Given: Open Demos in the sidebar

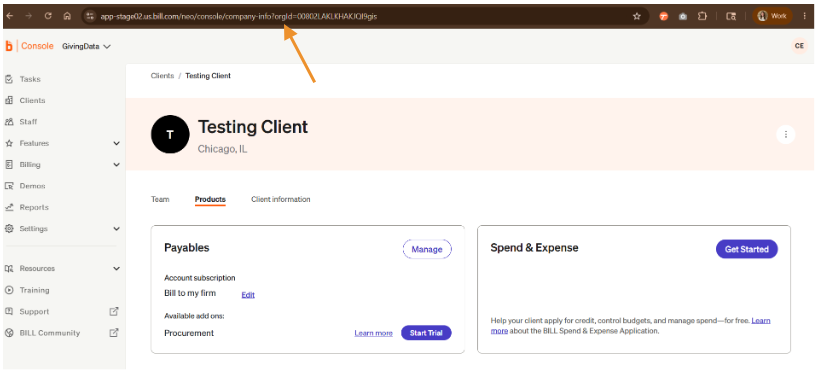Looking at the screenshot, I should pos(32,186).
